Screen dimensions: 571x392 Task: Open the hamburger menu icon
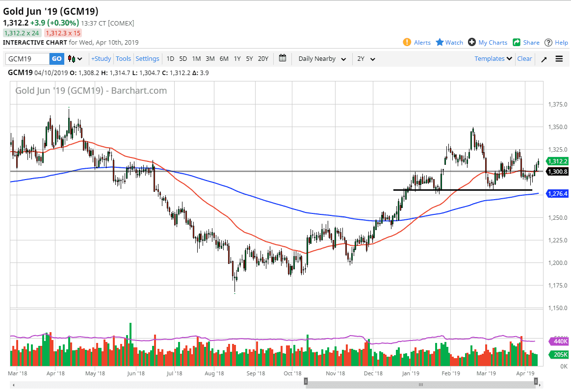[x=559, y=59]
